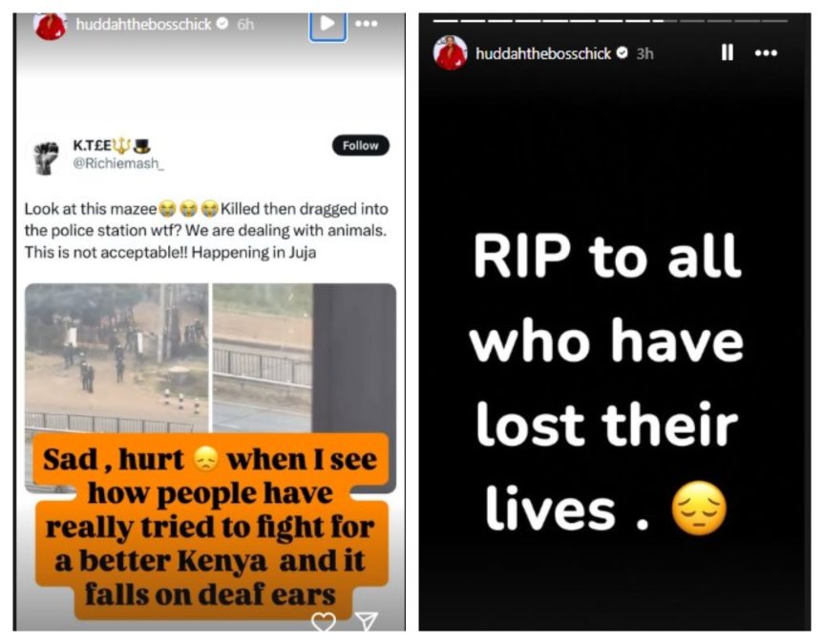Play the left story with play button
Viewport: 824px width, 644px height.
(x=327, y=24)
